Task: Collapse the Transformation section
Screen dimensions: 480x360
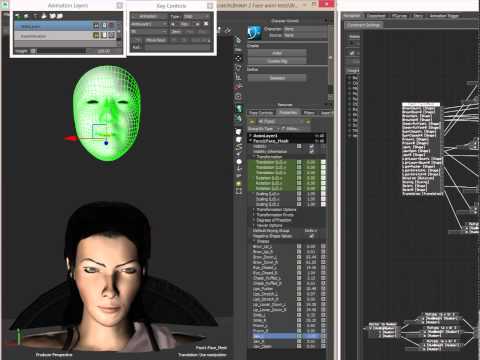Action: (254, 157)
